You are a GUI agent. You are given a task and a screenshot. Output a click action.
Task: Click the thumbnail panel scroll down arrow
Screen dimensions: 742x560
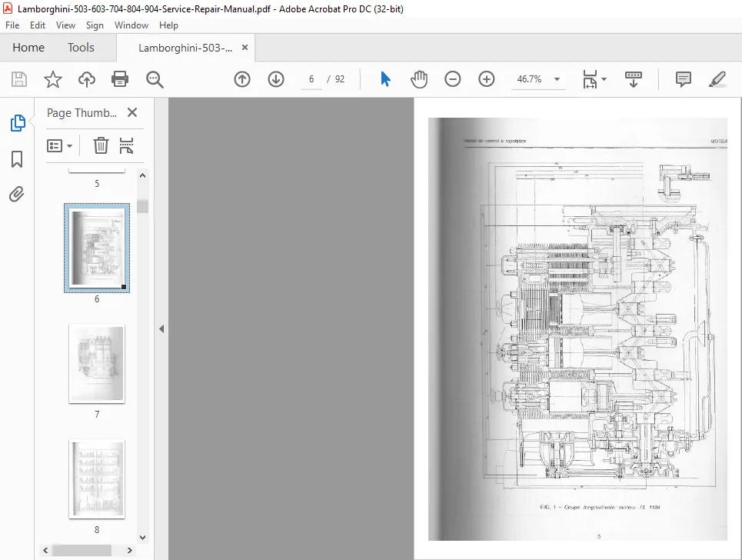[142, 537]
